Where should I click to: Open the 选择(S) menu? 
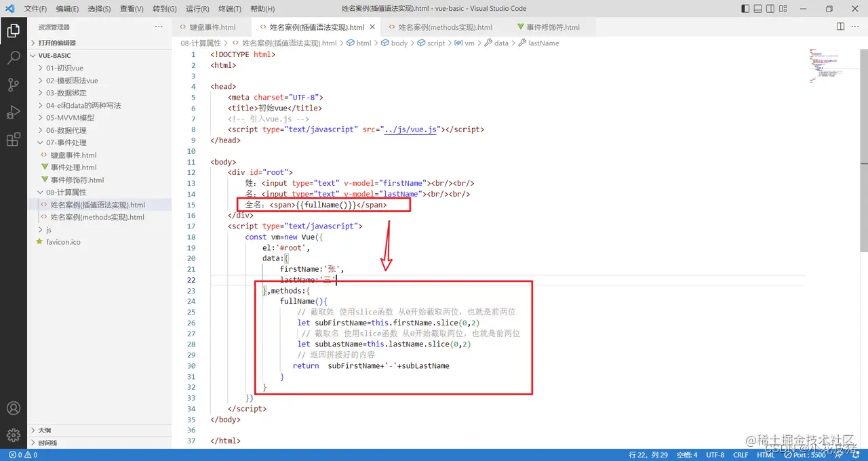click(99, 9)
